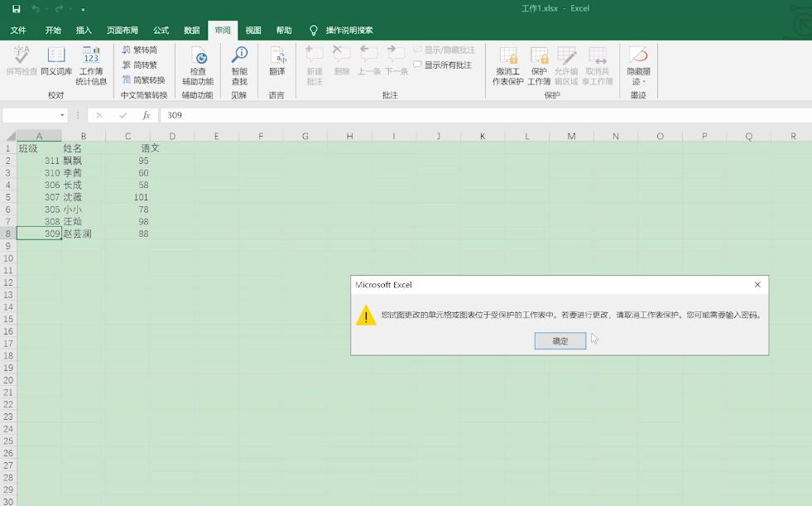Click 撤消工作表保护 unprotect sheet

click(507, 65)
